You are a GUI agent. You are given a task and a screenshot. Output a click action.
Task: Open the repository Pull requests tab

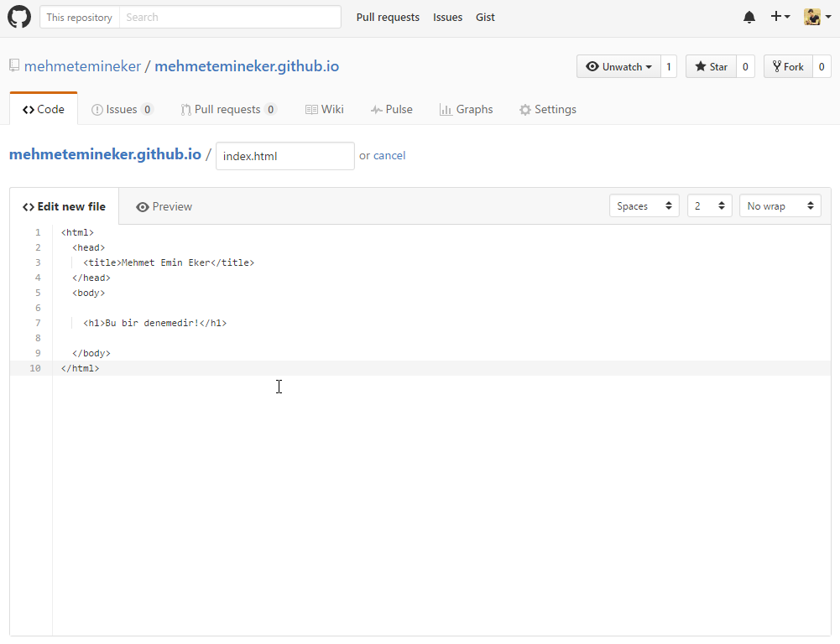[229, 109]
